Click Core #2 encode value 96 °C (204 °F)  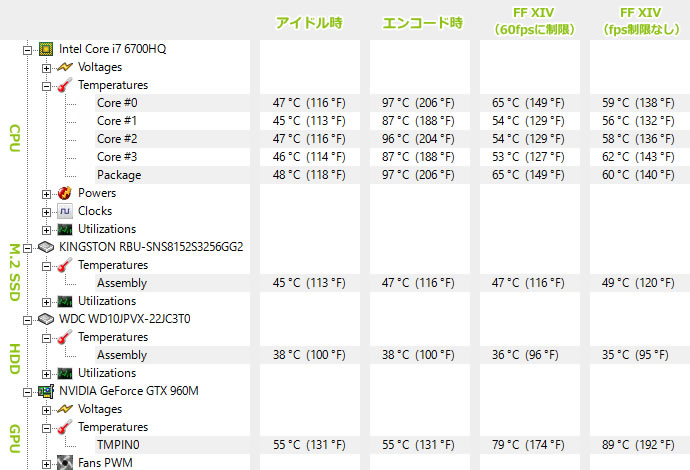418,139
